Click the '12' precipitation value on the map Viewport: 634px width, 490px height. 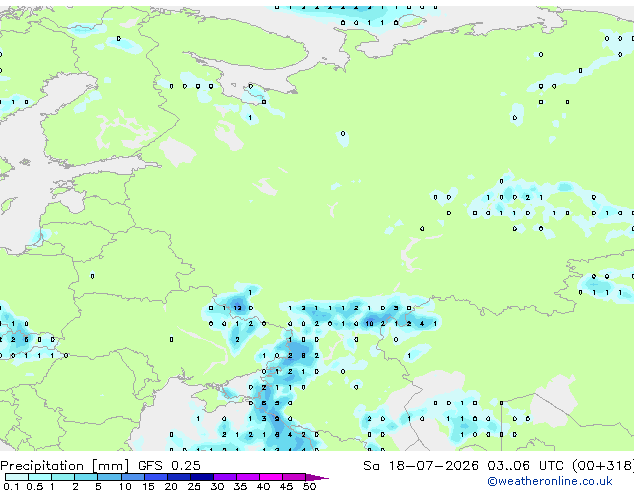coord(237,308)
